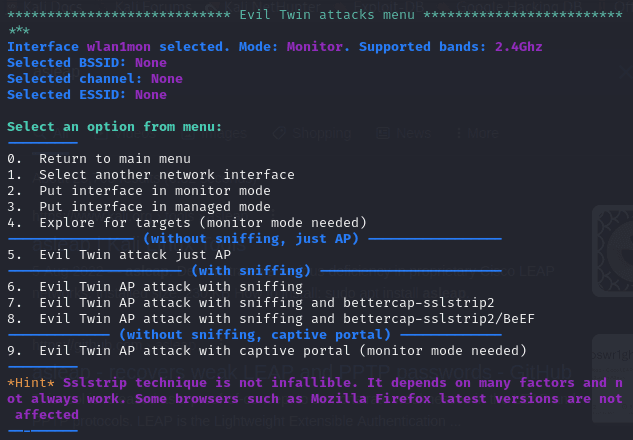Click the Selected channel None value
633x440 pixels.
167,79
